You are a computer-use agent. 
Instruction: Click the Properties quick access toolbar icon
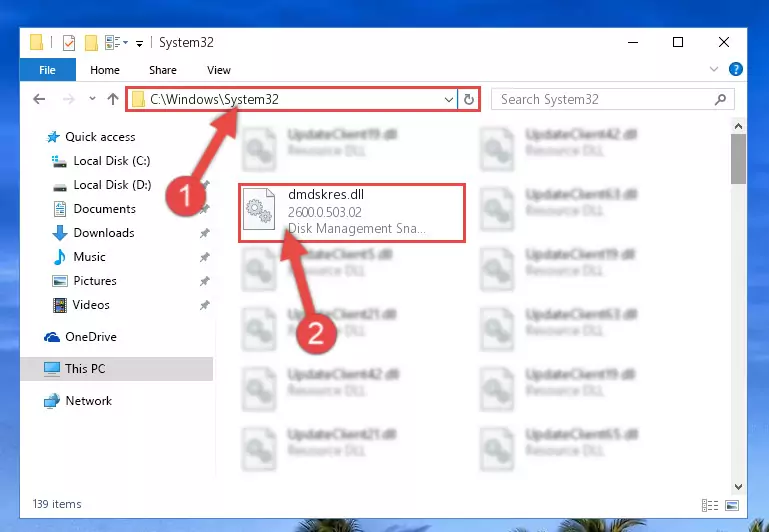(69, 43)
